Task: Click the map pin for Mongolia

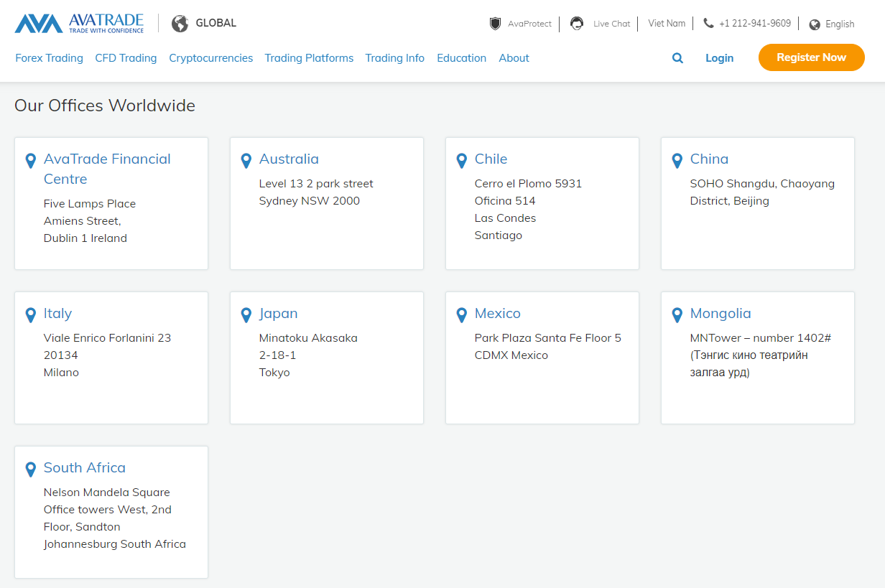Action: pos(677,315)
